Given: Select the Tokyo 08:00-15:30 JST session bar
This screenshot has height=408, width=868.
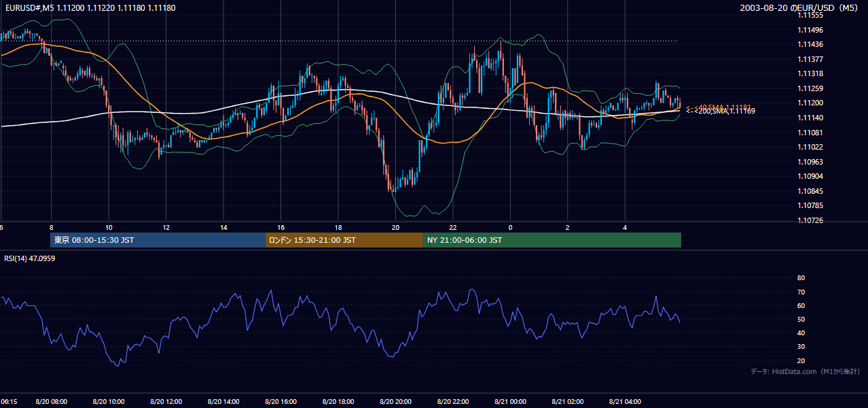Looking at the screenshot, I should coord(158,240).
